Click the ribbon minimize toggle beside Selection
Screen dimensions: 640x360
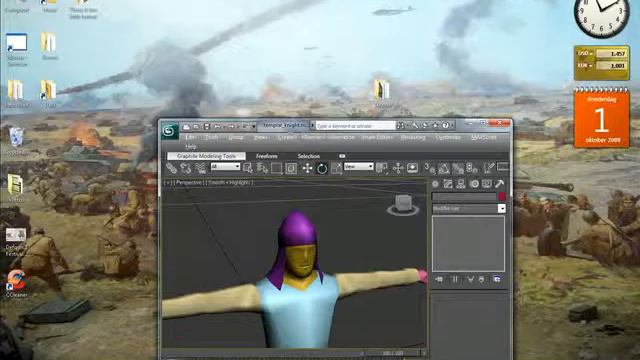click(x=342, y=156)
